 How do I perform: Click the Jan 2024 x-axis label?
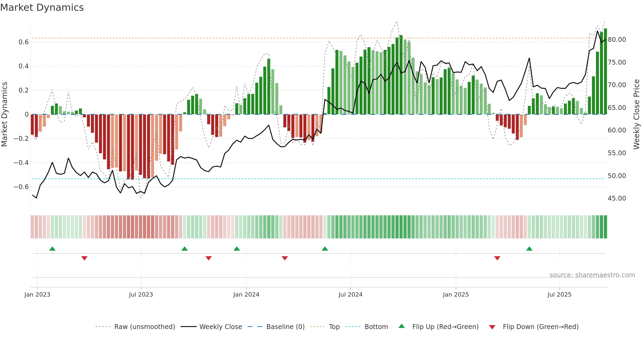[x=246, y=294]
